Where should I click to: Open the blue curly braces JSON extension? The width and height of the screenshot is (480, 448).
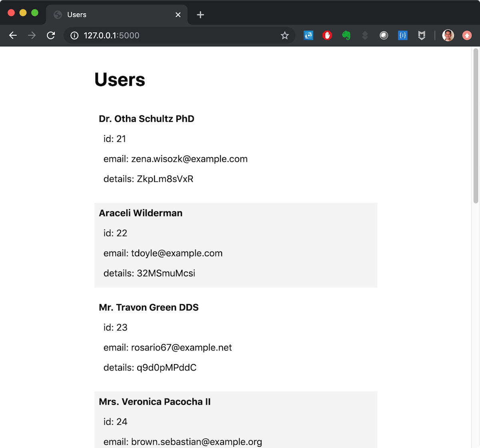click(403, 36)
